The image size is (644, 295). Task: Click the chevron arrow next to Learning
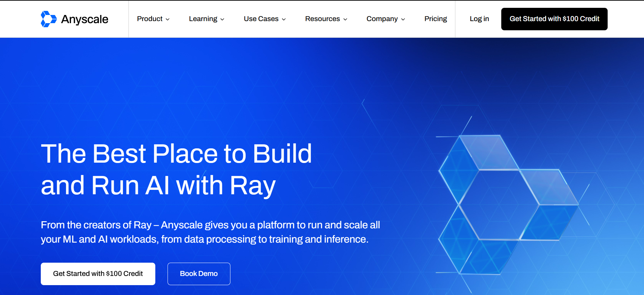[x=222, y=19]
